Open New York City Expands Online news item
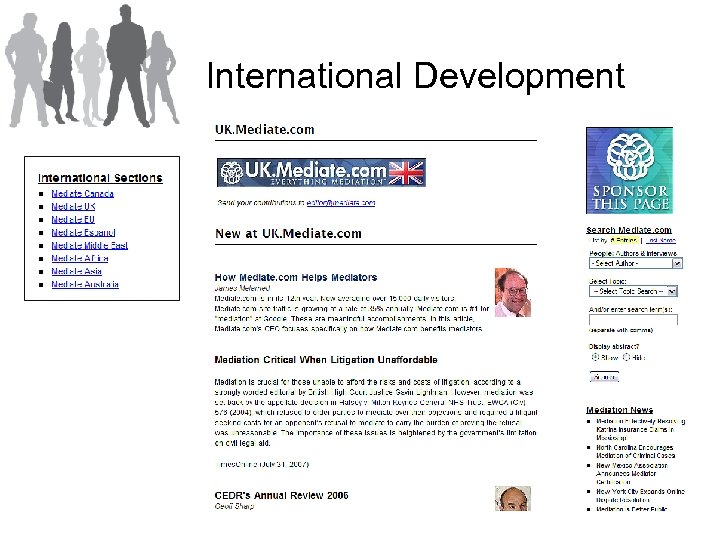This screenshot has width=720, height=540. coord(640,495)
